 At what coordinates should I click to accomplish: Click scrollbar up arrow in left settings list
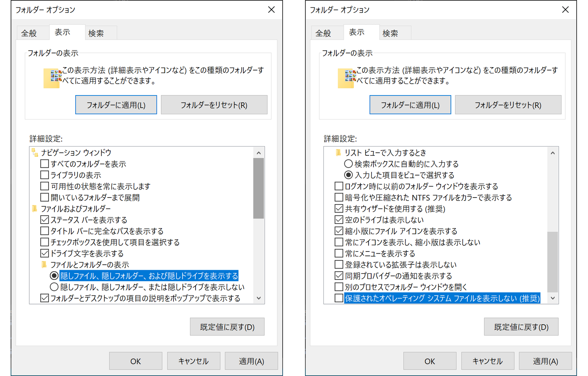(x=259, y=153)
